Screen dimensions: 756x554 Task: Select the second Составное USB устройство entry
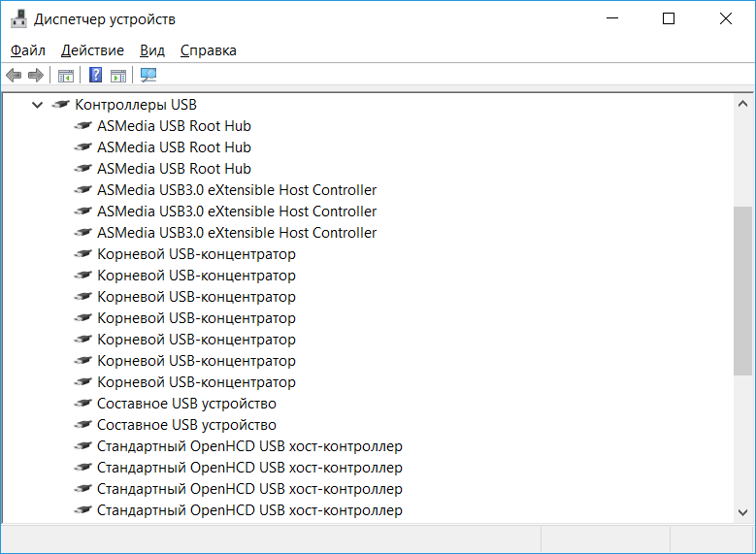pyautogui.click(x=186, y=425)
